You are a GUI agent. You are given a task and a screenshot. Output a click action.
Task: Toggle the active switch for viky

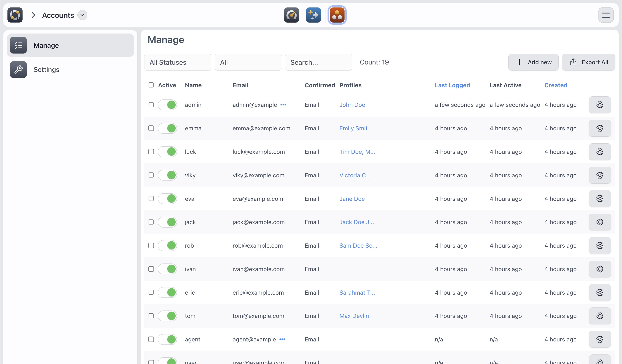pos(167,175)
